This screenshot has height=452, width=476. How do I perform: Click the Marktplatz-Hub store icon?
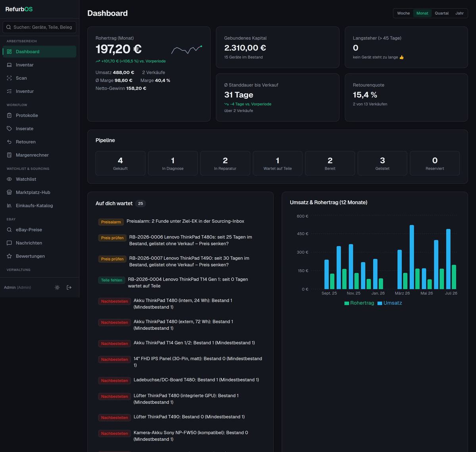(10, 192)
